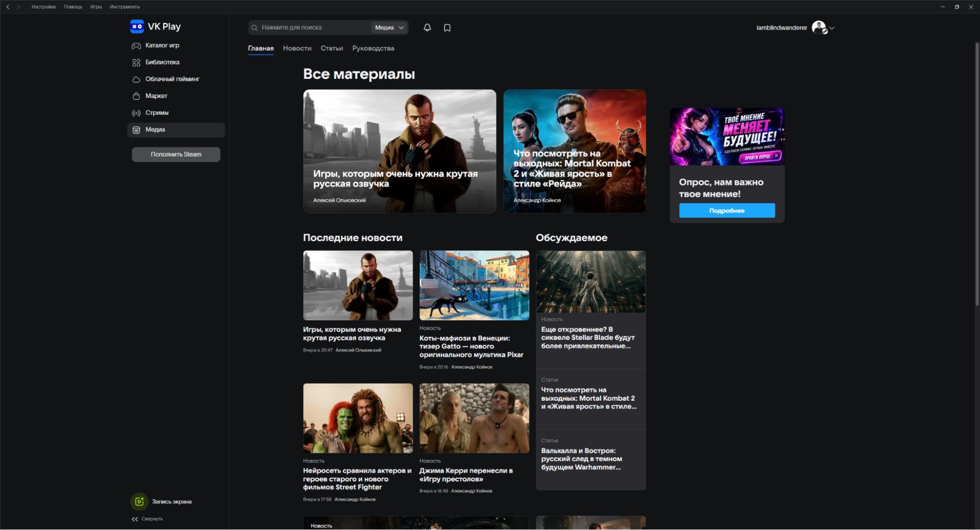Open saved bookmarks icon
Image resolution: width=980 pixels, height=530 pixels.
click(x=447, y=28)
